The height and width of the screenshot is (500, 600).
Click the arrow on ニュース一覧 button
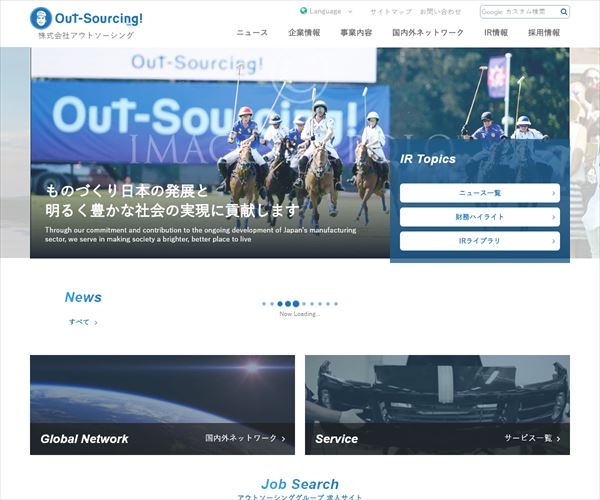click(x=553, y=193)
